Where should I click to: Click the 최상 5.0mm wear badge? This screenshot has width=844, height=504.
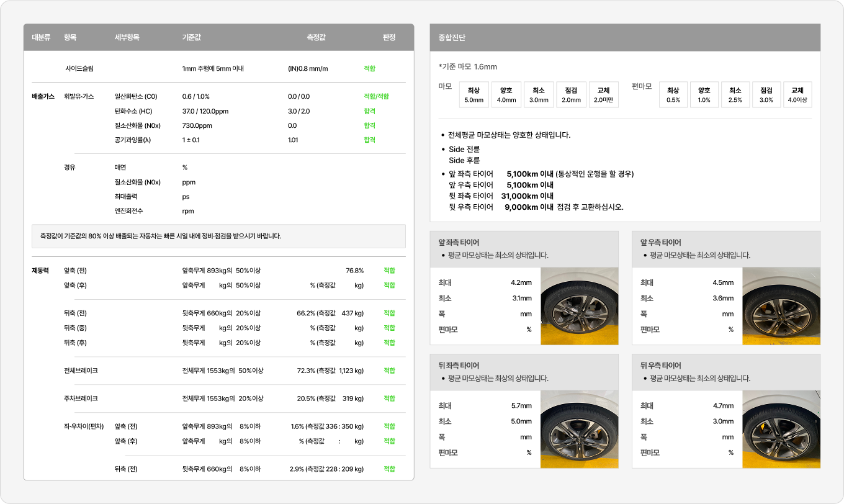(474, 95)
